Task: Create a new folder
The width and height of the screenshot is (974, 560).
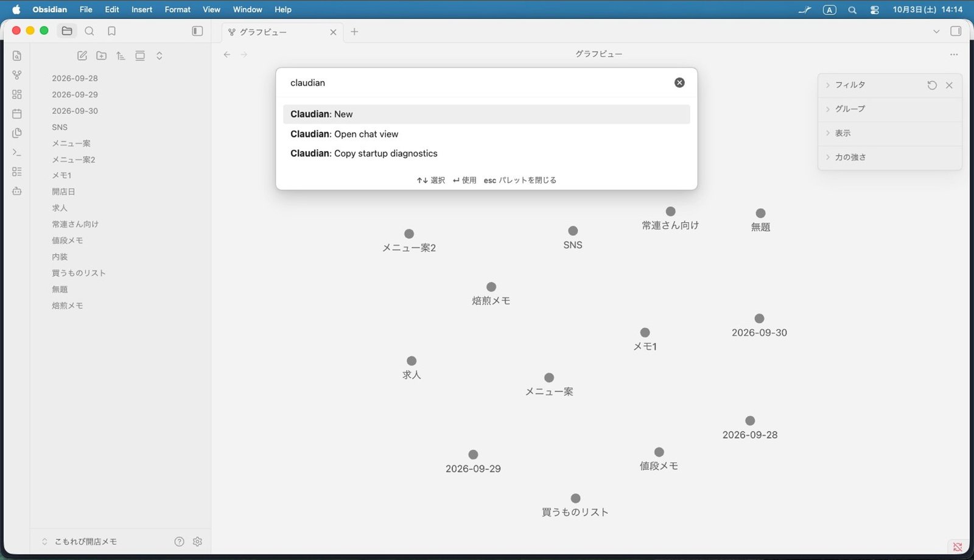Action: 102,56
